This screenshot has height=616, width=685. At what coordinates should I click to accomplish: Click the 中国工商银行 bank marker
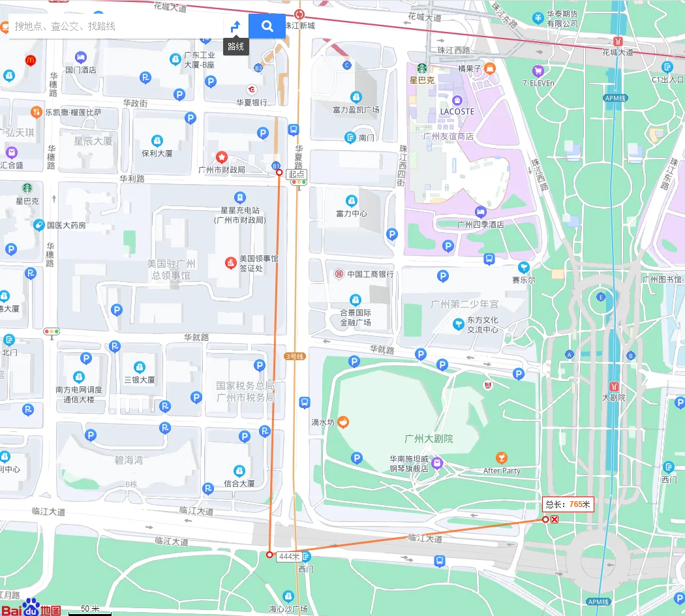tap(339, 273)
